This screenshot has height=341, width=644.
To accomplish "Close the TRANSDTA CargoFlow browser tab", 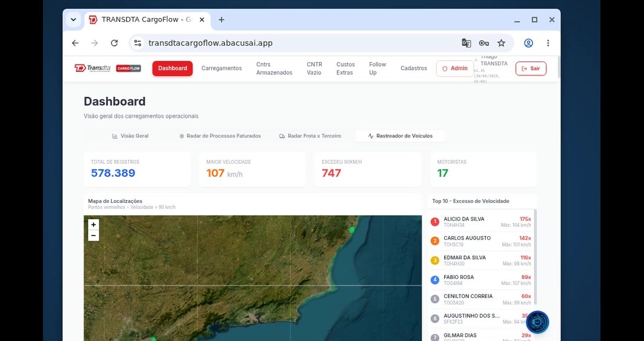I will coord(202,20).
